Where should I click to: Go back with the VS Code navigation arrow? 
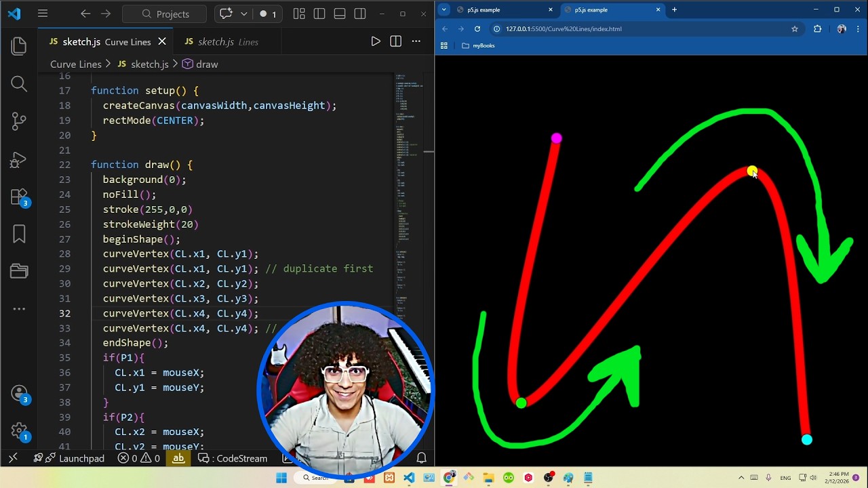coord(85,14)
